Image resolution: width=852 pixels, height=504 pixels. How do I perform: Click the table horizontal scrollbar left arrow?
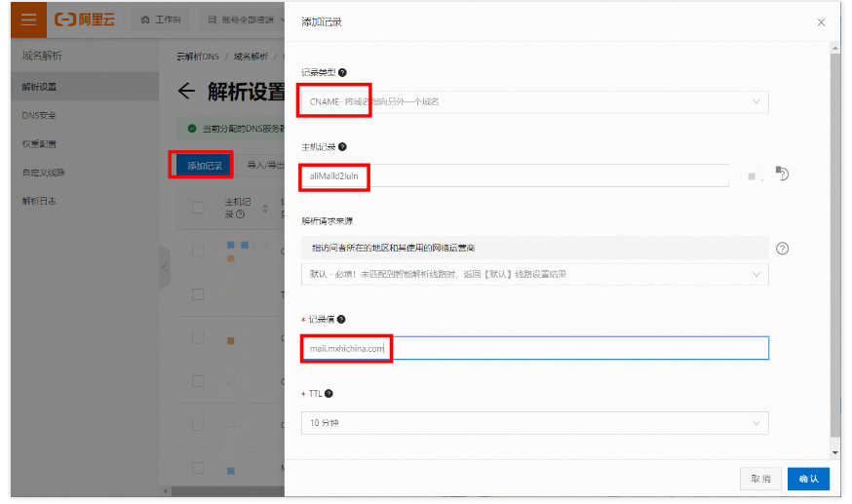pyautogui.click(x=166, y=491)
